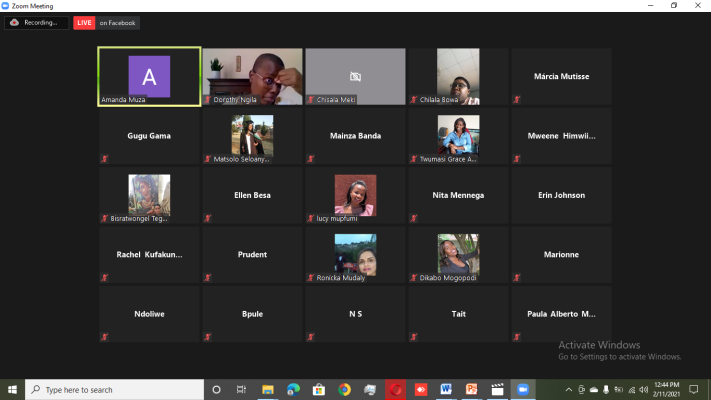
Task: Click the muted microphone icon beside Dorothy Ngila
Action: 208,100
